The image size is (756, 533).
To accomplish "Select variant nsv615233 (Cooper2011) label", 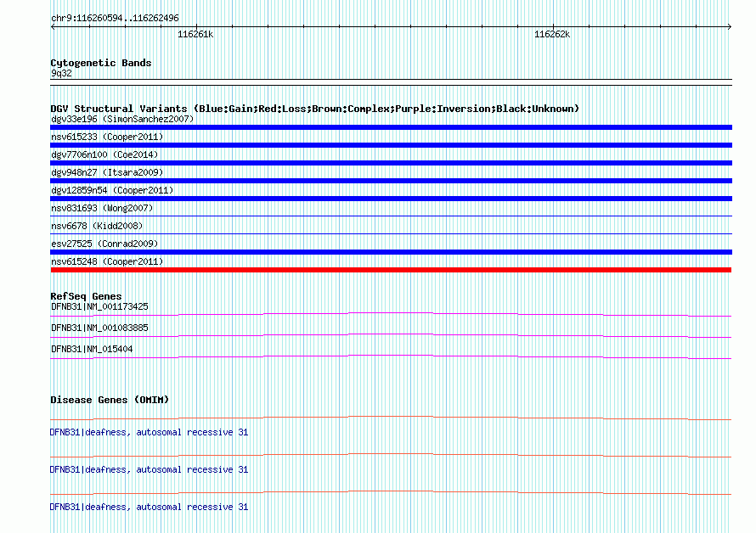I will (107, 137).
